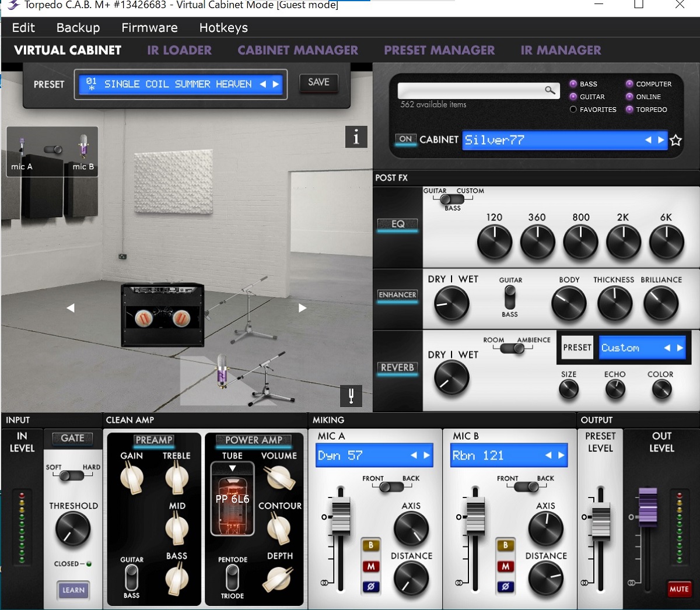Toggle the EQ post FX button
The width and height of the screenshot is (700, 610).
point(398,225)
